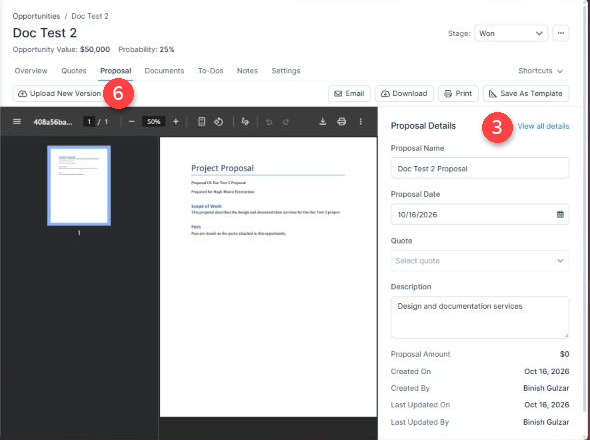
Task: Print PDF via viewer toolbar printer icon
Action: 342,122
